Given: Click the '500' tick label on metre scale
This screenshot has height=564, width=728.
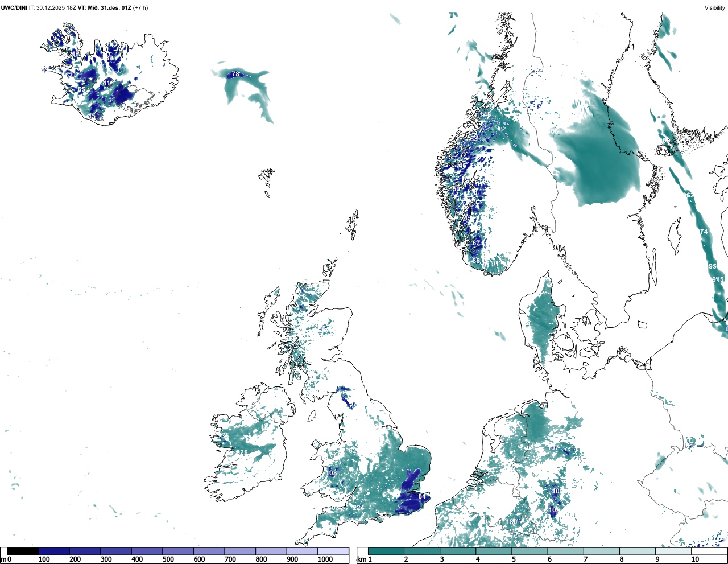Looking at the screenshot, I should tap(168, 560).
